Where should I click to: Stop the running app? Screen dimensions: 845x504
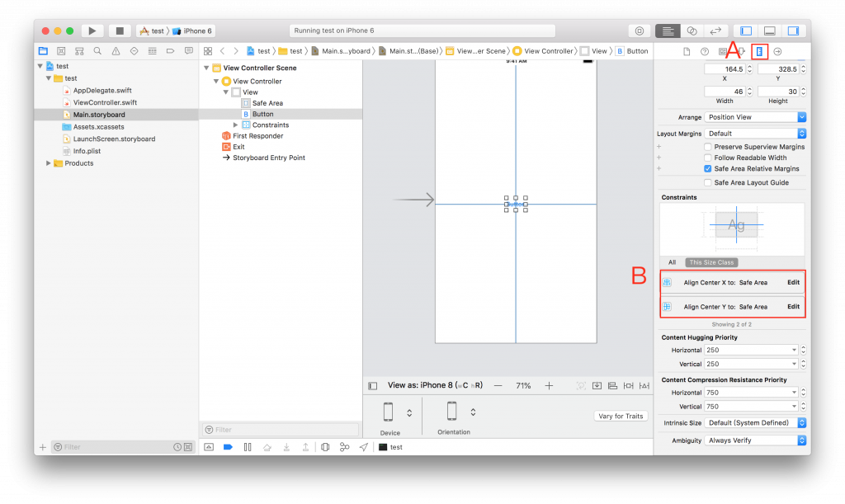[120, 31]
